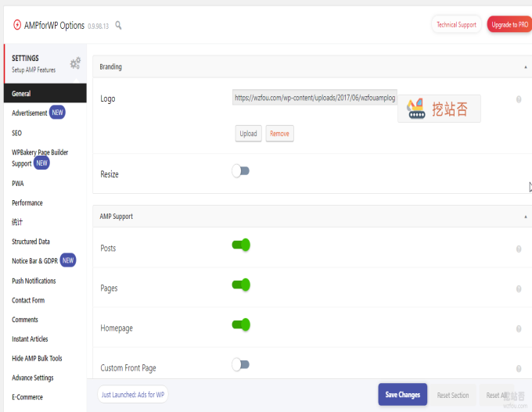This screenshot has height=412, width=532.
Task: Click the SETTINGS Setup AMP Features header
Action: coord(45,63)
